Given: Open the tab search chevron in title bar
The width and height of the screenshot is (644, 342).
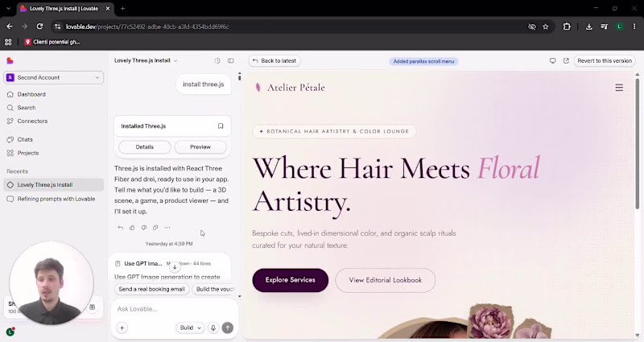Looking at the screenshot, I should 8,8.
